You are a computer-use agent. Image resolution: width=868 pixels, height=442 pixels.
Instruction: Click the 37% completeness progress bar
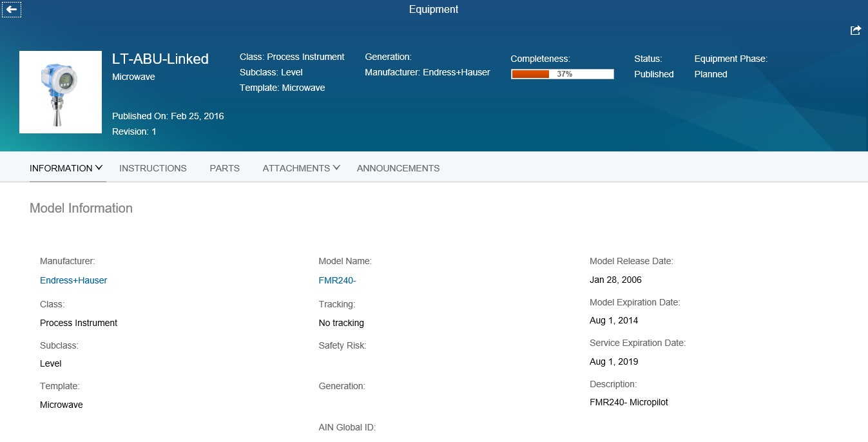[x=563, y=74]
